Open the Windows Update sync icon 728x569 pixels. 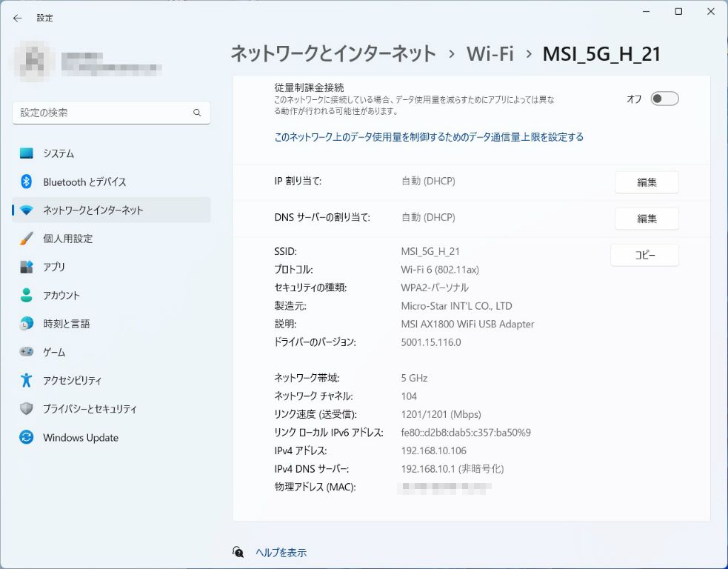coord(27,437)
